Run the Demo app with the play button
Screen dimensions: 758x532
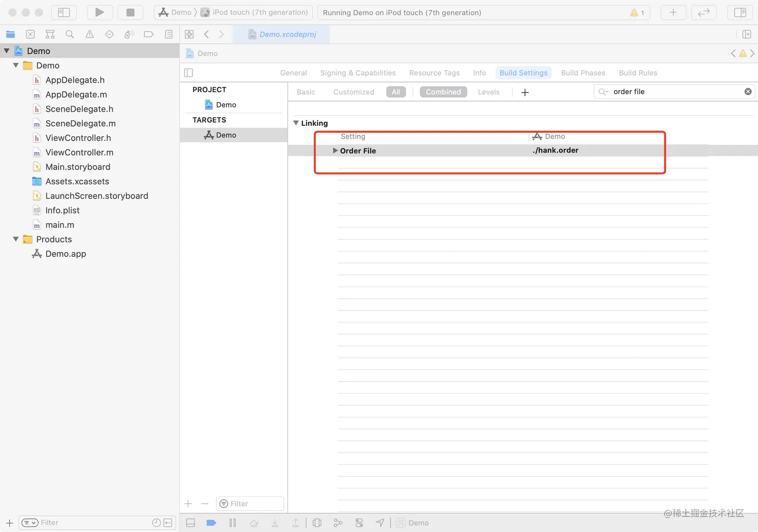coord(100,13)
